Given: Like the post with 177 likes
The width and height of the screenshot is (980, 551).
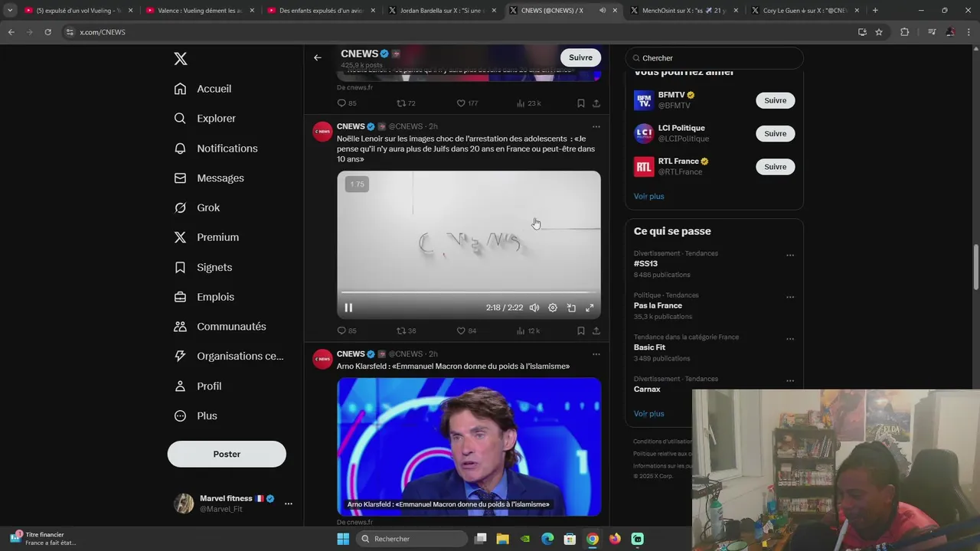Looking at the screenshot, I should coord(467,103).
